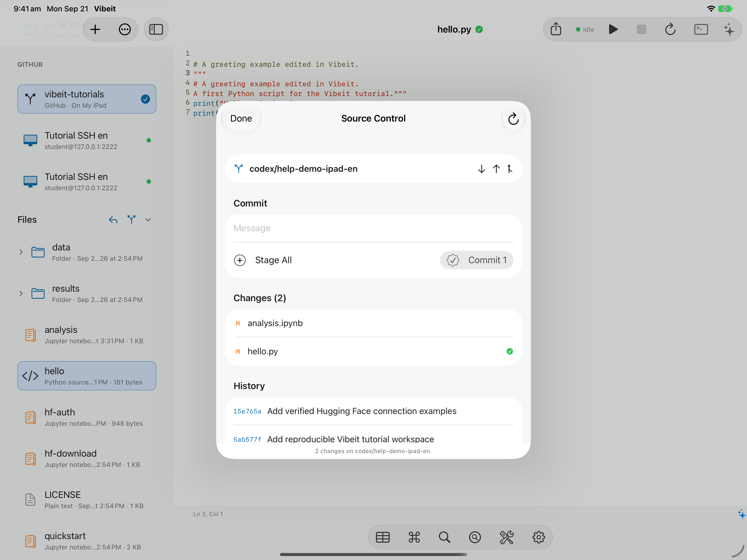Viewport: 747px width, 560px height.
Task: Click the GITHUB section heading
Action: (x=30, y=65)
